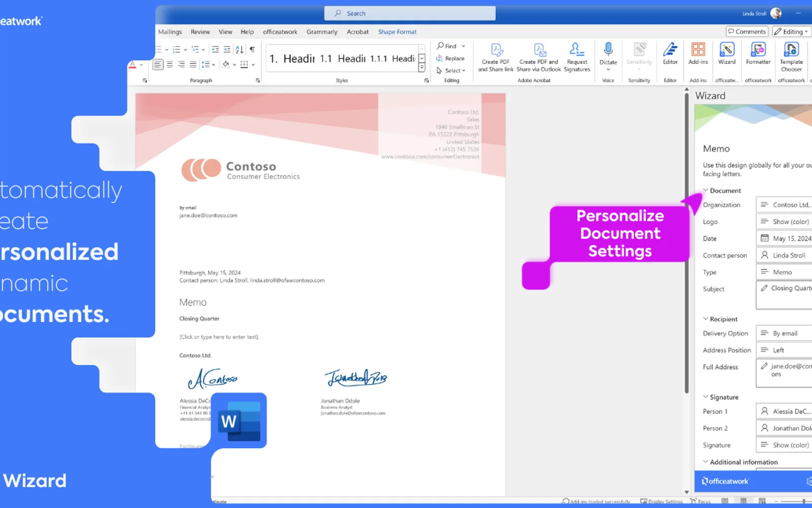The height and width of the screenshot is (508, 812).
Task: Open Paragraph dialog launcher
Action: click(x=258, y=81)
